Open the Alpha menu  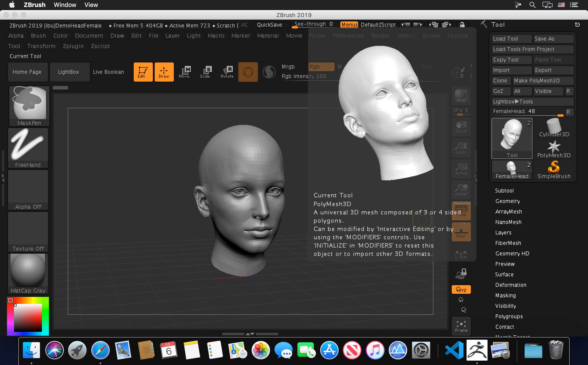[16, 36]
